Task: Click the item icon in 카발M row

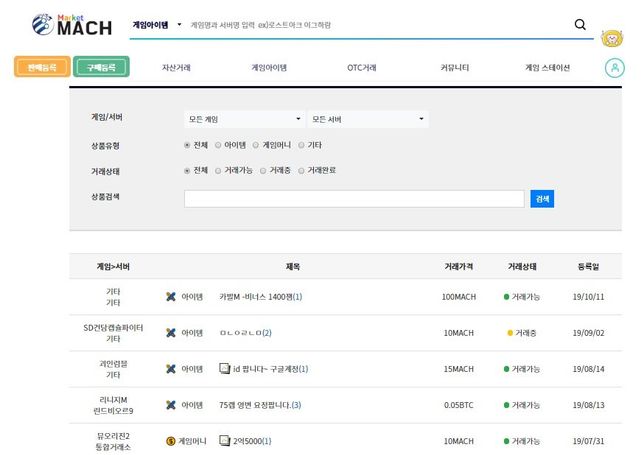Action: (171, 297)
